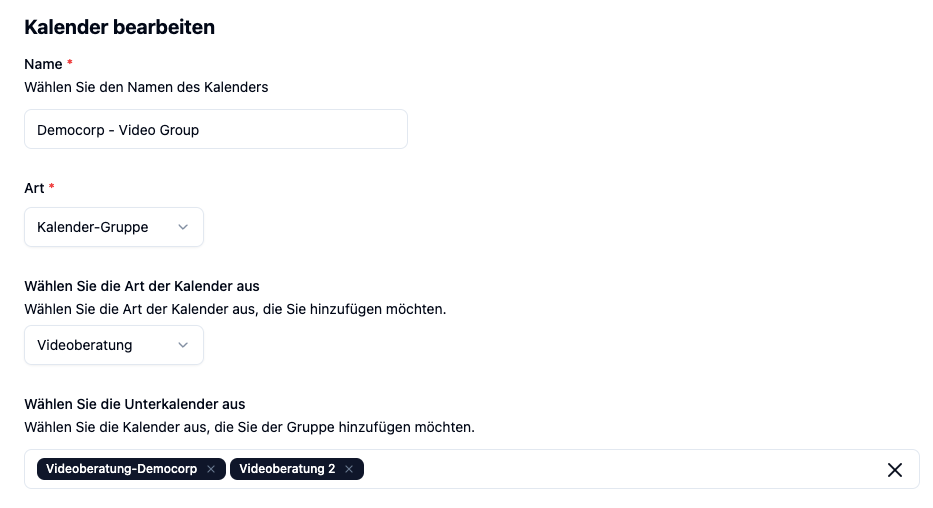
Task: Click the Name field label
Action: coord(43,64)
